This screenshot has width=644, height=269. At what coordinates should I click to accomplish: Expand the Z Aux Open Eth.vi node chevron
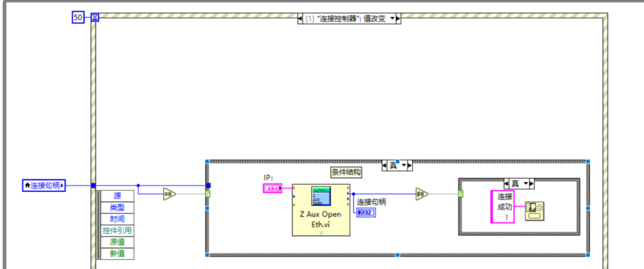tap(321, 232)
